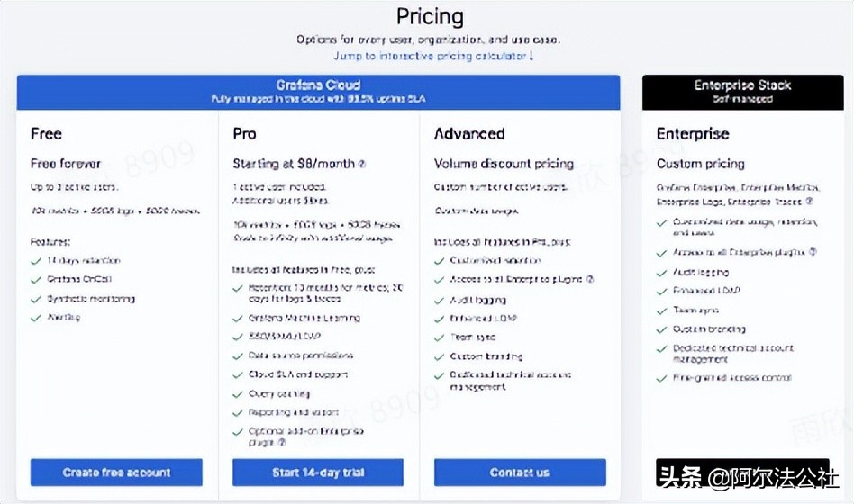Open the interactive pricing calculator link

(x=433, y=56)
